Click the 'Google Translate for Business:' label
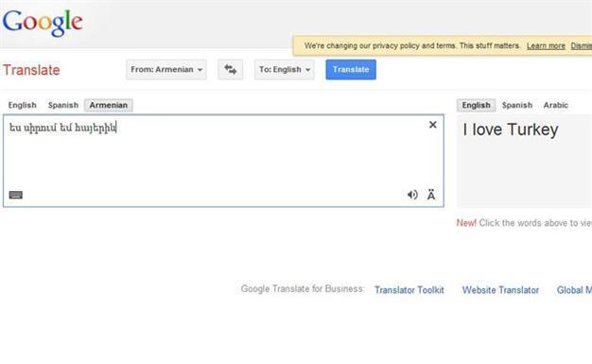Image resolution: width=592 pixels, height=364 pixels. click(303, 289)
